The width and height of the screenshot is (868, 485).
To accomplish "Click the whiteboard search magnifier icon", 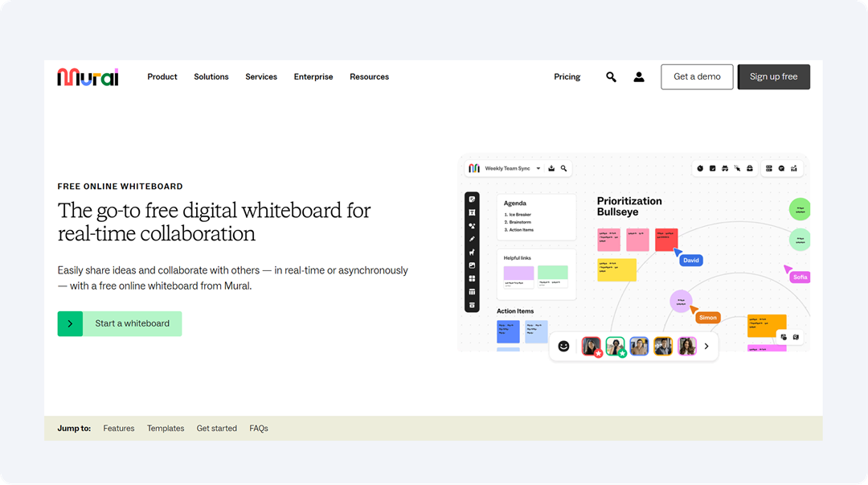I will pos(563,168).
